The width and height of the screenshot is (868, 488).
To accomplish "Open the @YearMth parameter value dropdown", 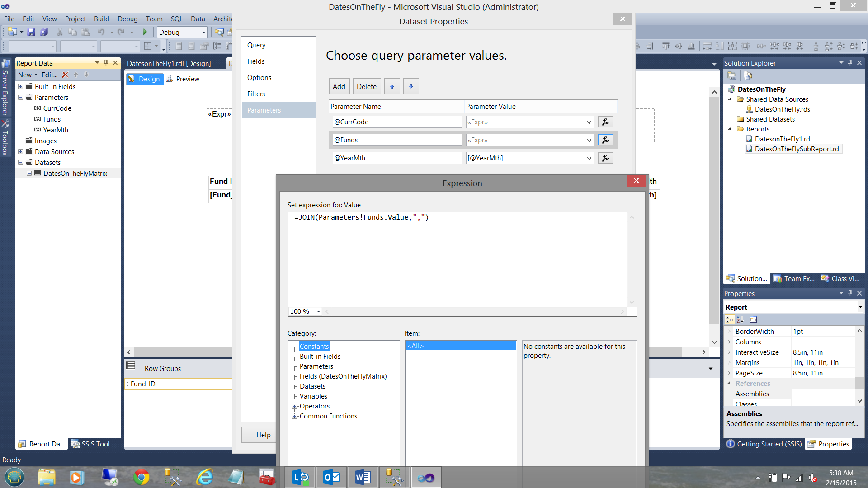I will click(x=589, y=158).
